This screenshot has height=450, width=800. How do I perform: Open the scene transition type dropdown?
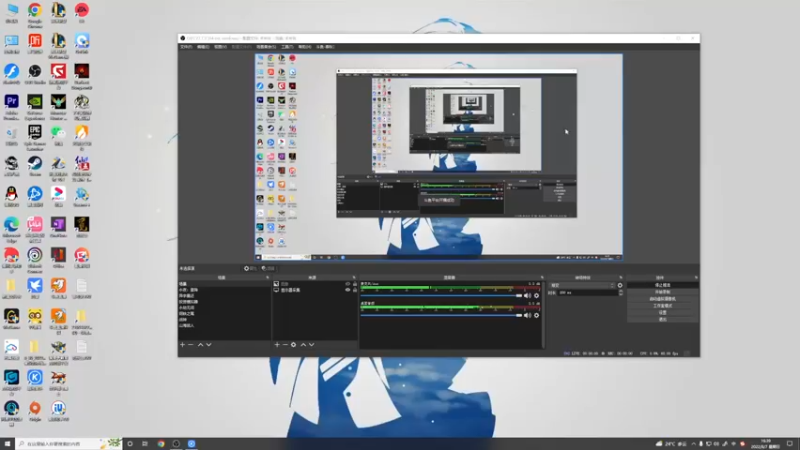[x=582, y=286]
